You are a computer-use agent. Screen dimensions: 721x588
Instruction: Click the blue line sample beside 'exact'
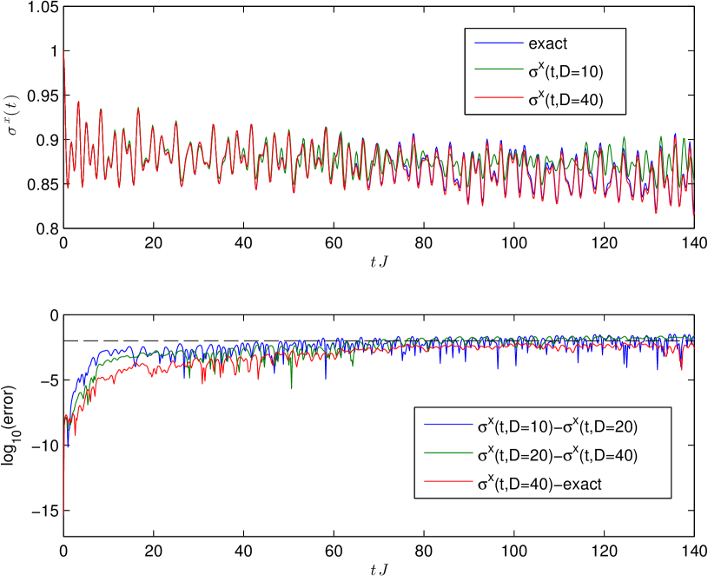[x=499, y=43]
